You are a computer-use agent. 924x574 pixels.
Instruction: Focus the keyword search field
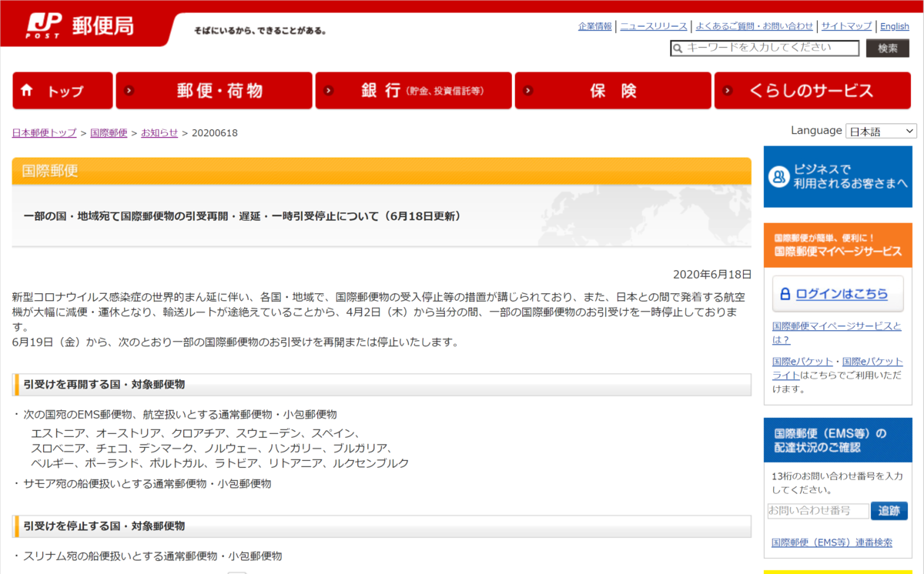[x=765, y=48]
